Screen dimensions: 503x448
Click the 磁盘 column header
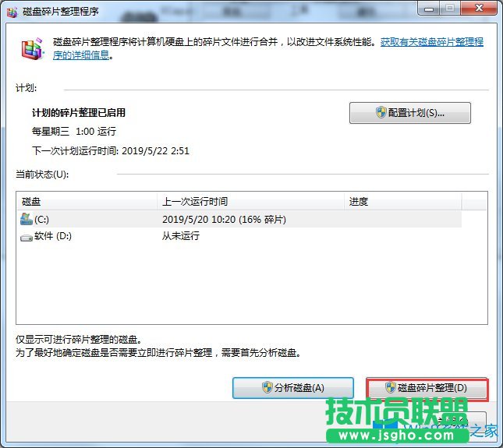pos(87,202)
